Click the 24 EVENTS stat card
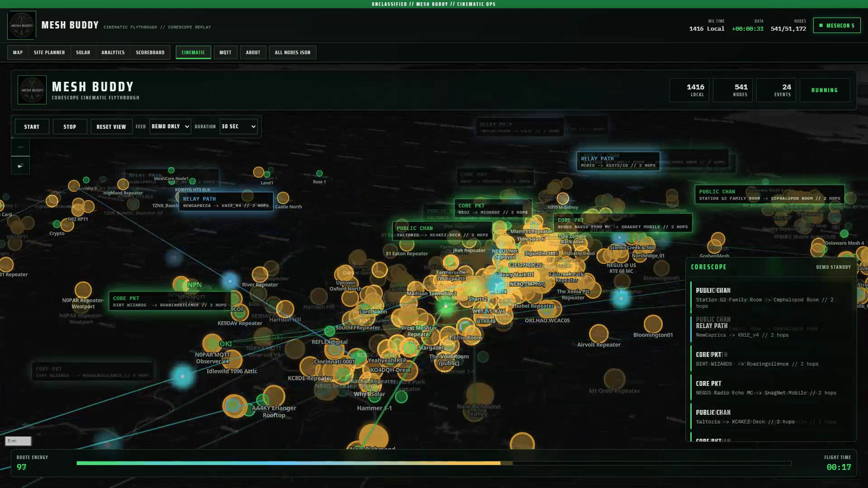 pyautogui.click(x=776, y=90)
